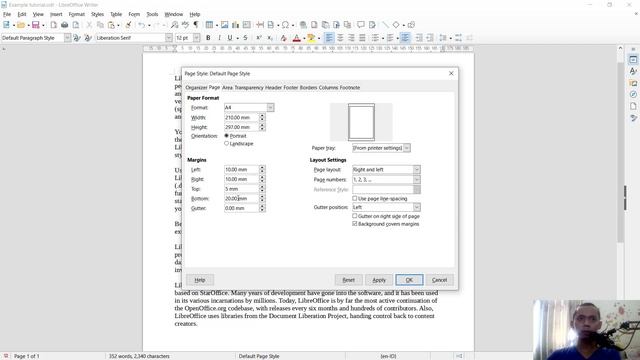Click the Undo arrow icon
Viewport: 640px width, 360px height.
coord(141,25)
